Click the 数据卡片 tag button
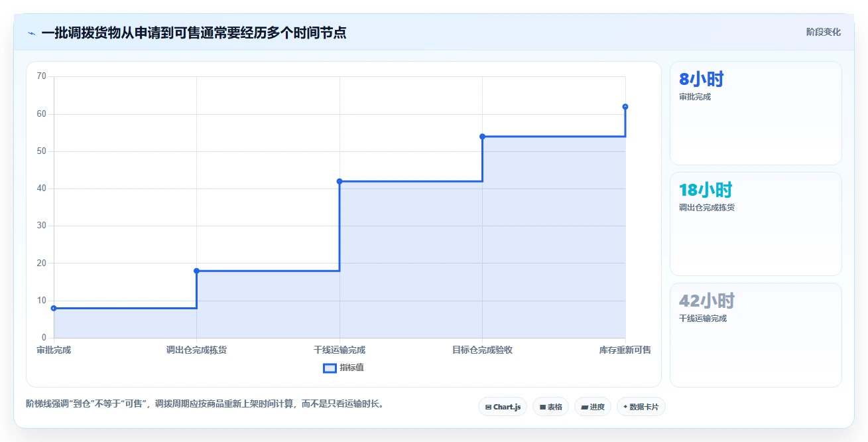868x442 pixels. (641, 407)
